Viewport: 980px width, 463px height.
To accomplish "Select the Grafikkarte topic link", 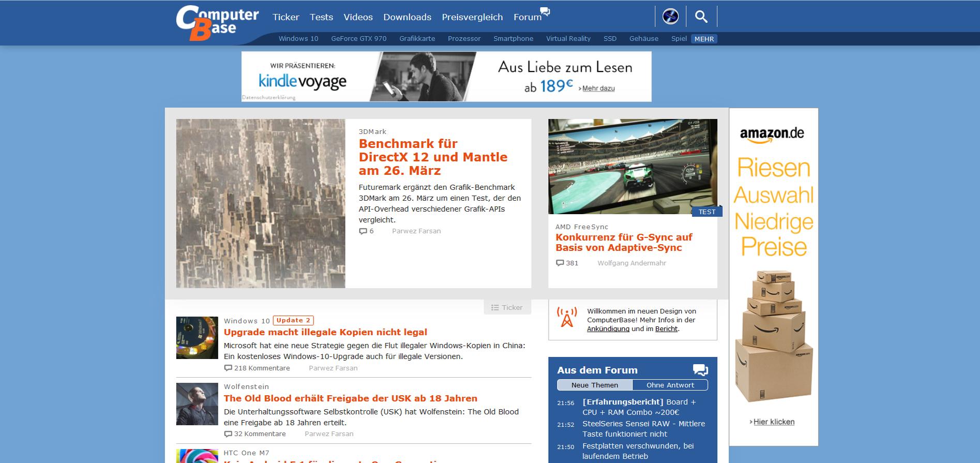I will [x=417, y=39].
